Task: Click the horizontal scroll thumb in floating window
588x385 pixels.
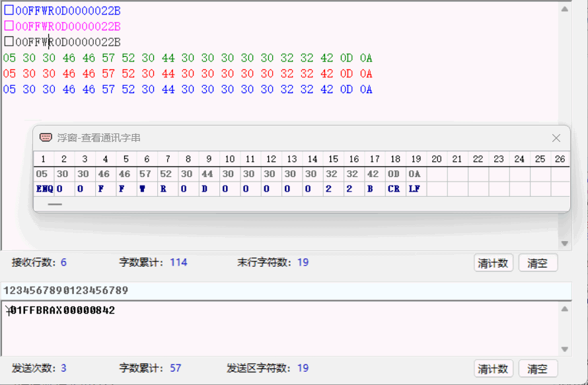Action: tap(55, 205)
